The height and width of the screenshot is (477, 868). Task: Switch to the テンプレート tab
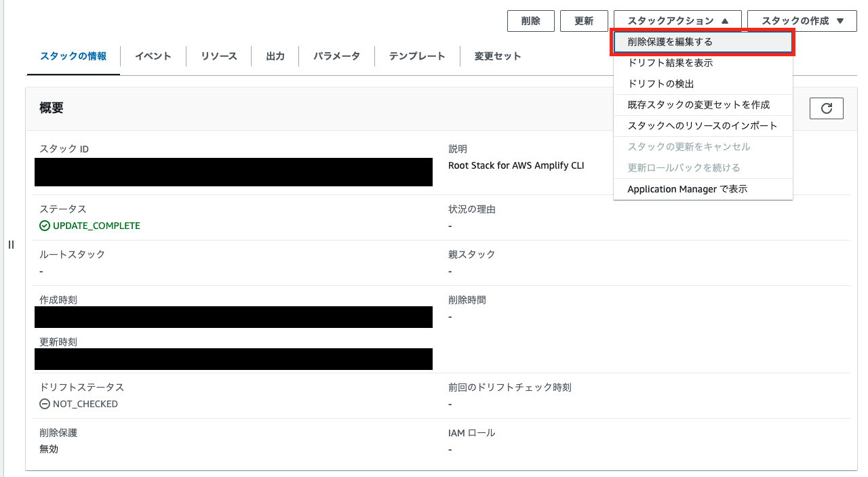[x=417, y=56]
